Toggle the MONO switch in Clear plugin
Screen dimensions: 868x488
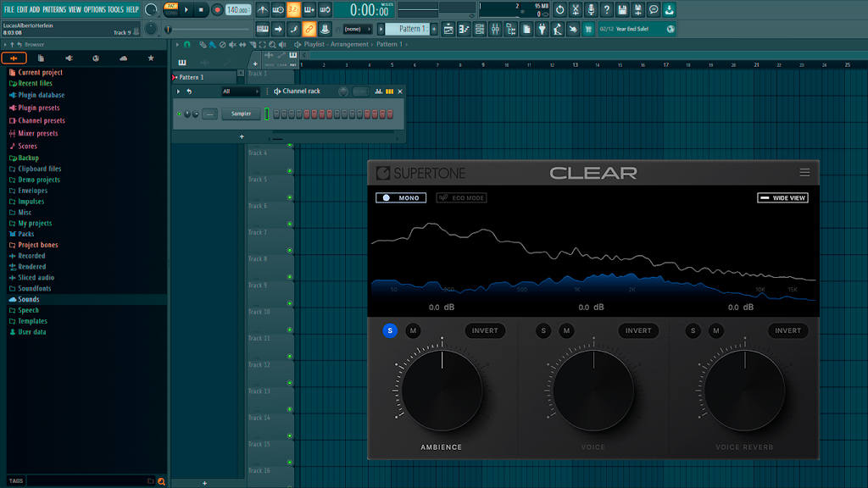point(401,197)
